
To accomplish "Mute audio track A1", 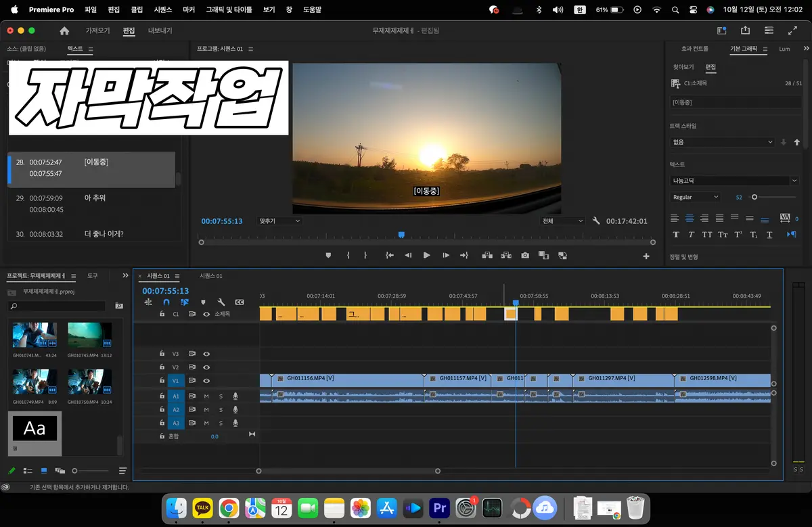I will click(206, 396).
